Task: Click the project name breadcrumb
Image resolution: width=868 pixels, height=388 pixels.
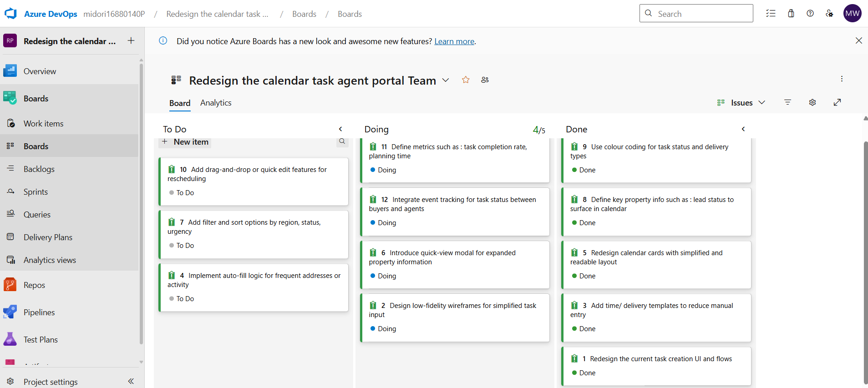Action: [217, 14]
